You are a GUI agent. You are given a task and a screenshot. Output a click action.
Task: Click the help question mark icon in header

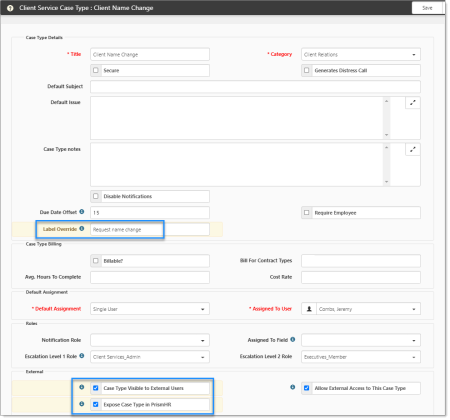10,8
